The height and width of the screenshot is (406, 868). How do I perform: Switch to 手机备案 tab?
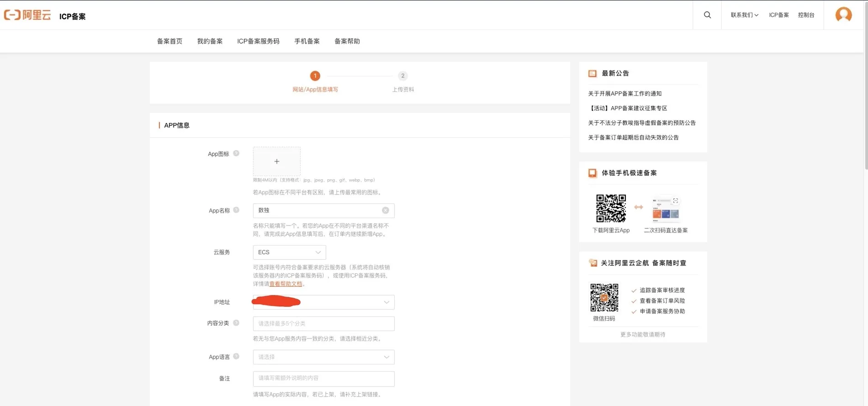pos(307,41)
